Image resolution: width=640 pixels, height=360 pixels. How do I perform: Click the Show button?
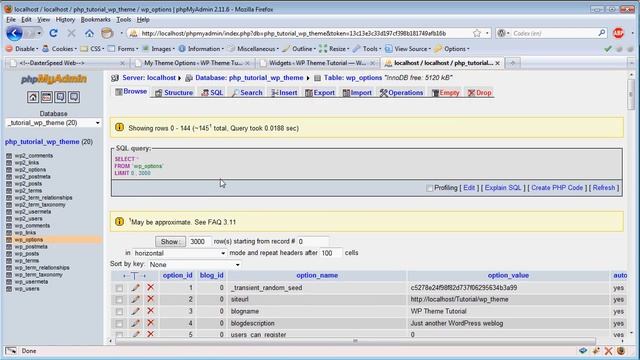pos(170,242)
